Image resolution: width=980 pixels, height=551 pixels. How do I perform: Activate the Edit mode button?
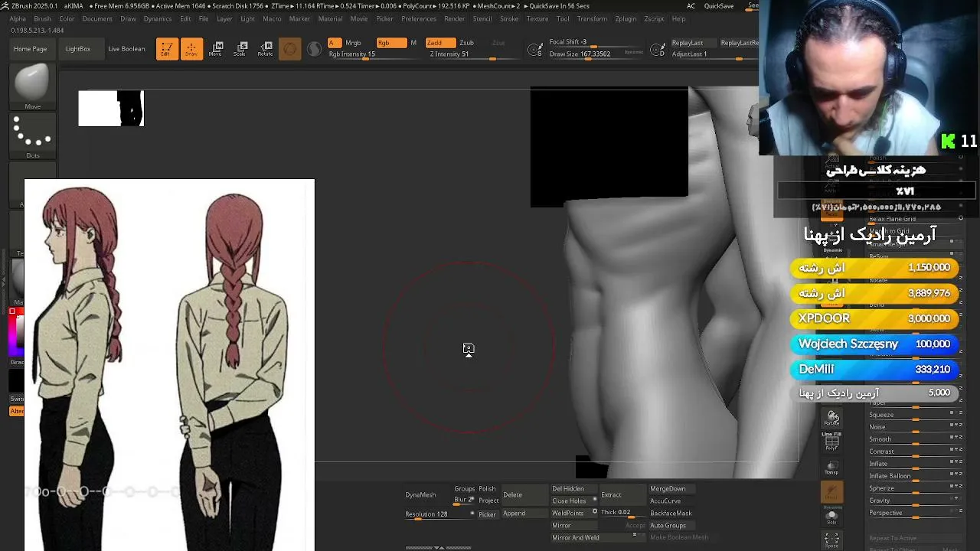(167, 49)
